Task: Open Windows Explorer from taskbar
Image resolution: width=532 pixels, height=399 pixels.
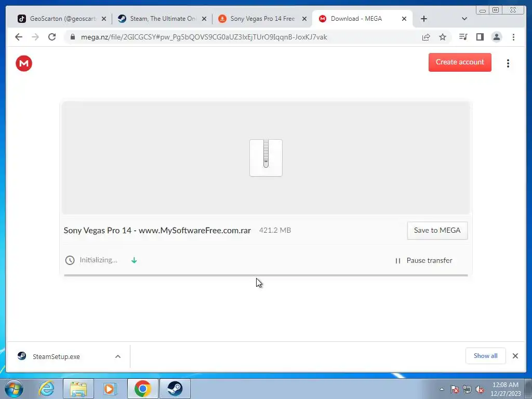Action: (x=78, y=389)
